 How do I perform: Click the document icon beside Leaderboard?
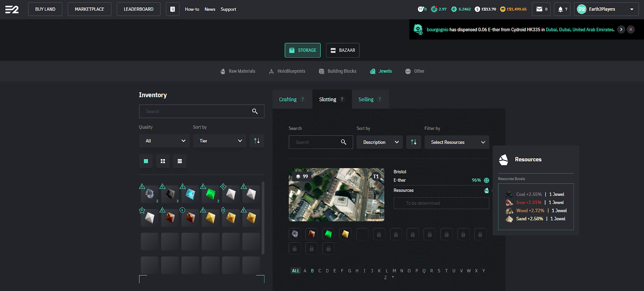[172, 9]
